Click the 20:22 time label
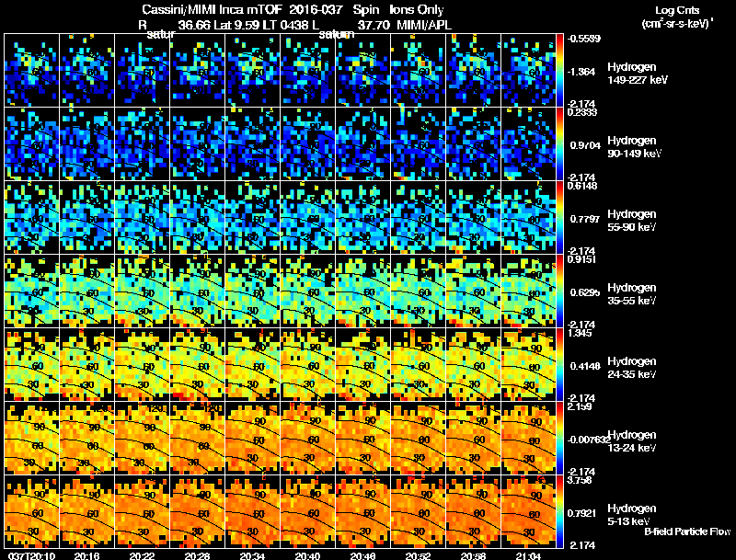Image resolution: width=736 pixels, height=560 pixels. [143, 555]
